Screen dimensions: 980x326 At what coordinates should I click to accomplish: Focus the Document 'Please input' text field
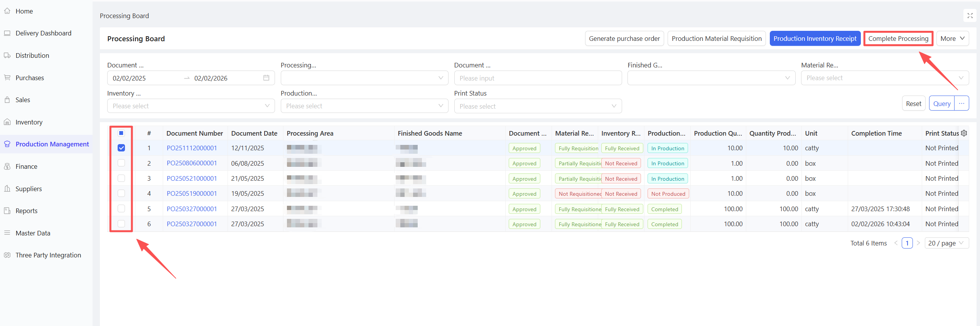click(538, 78)
